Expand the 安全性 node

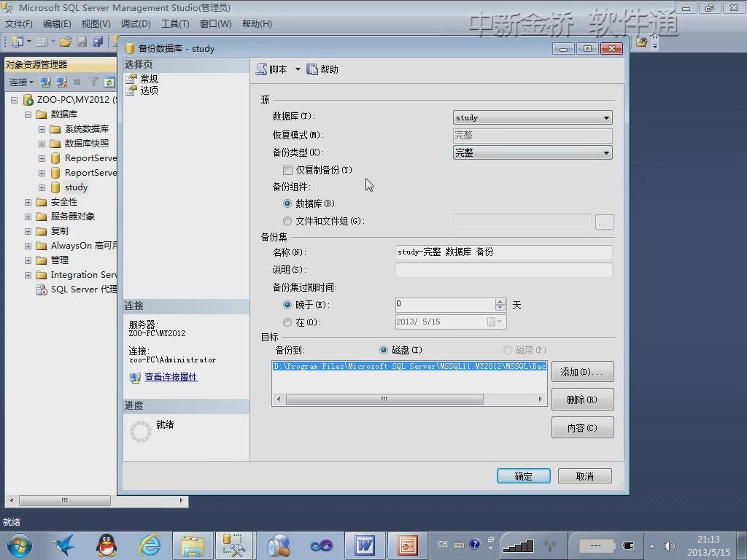[x=28, y=203]
